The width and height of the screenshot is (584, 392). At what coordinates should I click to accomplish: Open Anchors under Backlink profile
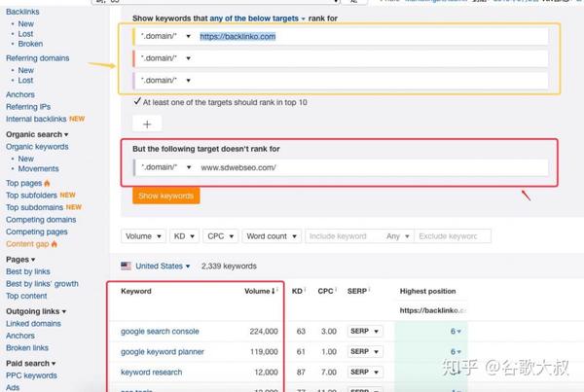tap(20, 94)
